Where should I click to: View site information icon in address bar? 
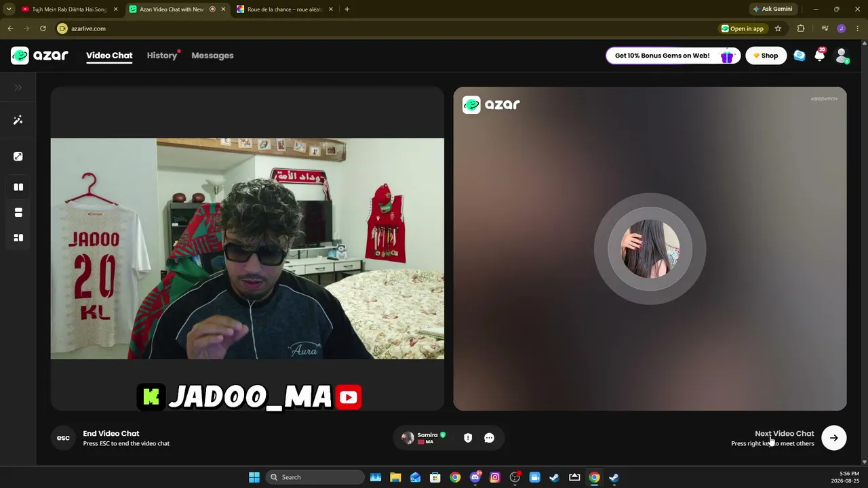tap(62, 28)
